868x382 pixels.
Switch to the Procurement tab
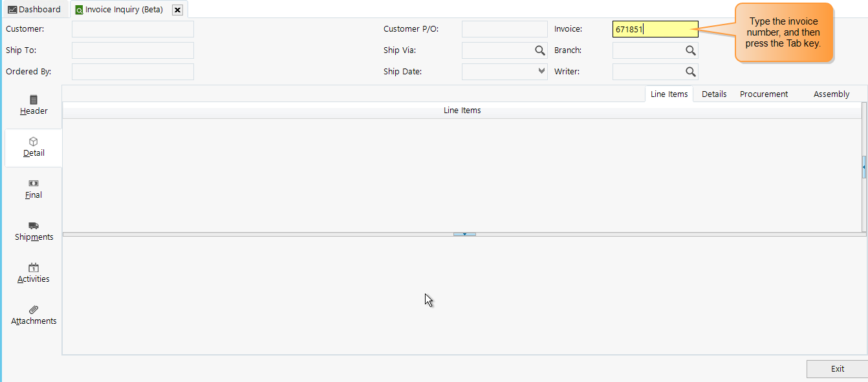(764, 94)
